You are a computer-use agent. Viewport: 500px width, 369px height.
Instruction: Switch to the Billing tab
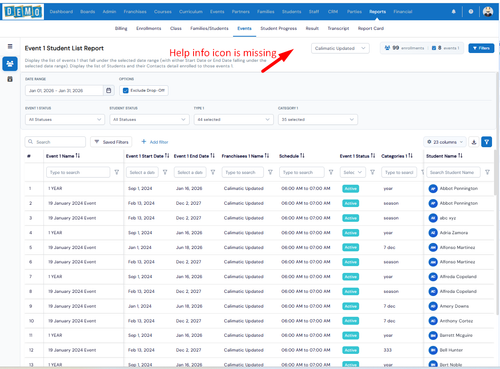click(x=121, y=28)
